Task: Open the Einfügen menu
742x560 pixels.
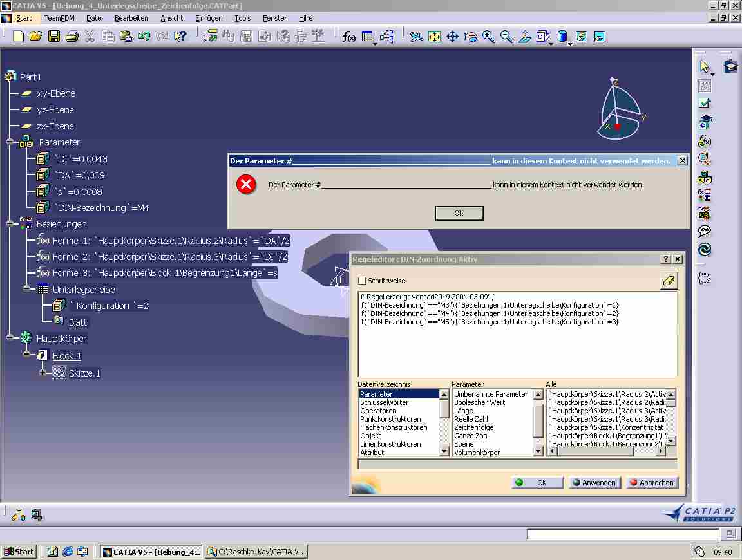Action: [209, 18]
